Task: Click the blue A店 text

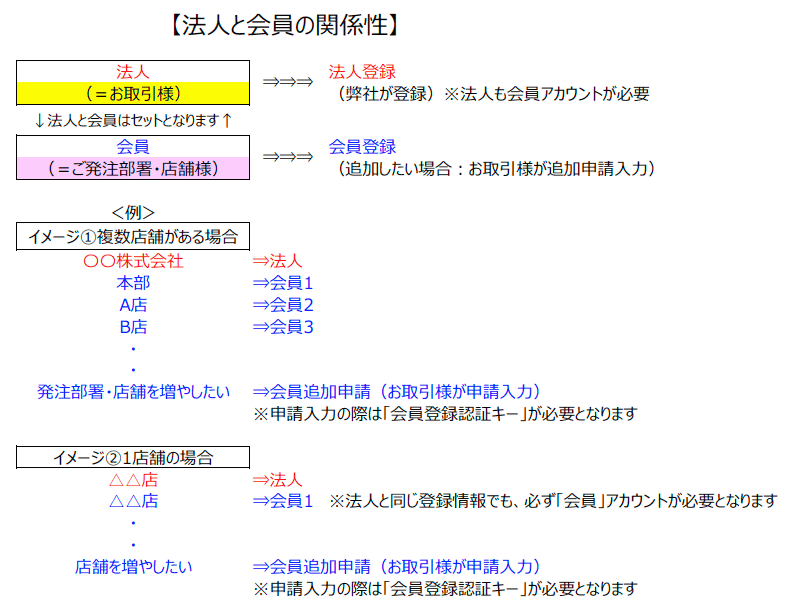Action: pos(133,305)
